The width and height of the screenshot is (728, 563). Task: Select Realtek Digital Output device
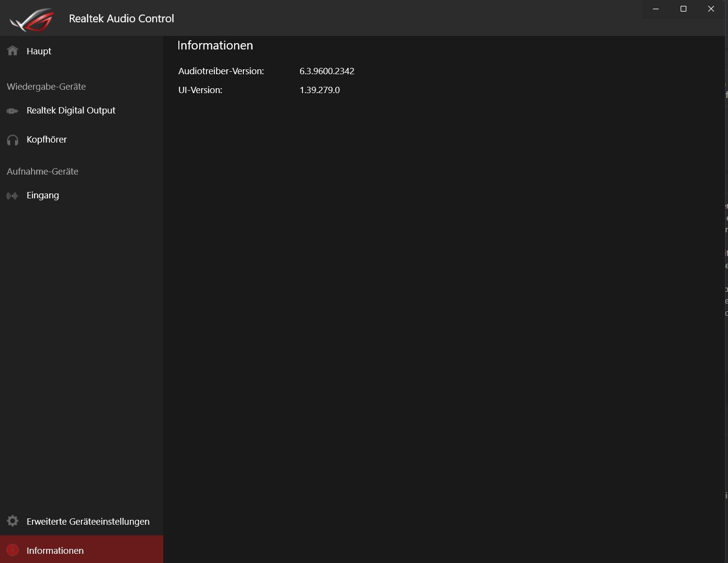[81, 111]
